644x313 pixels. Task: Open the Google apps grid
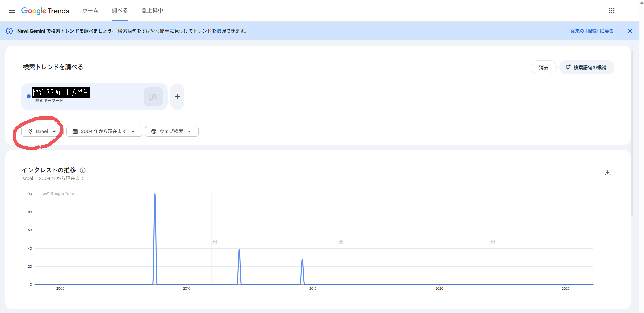[x=612, y=11]
